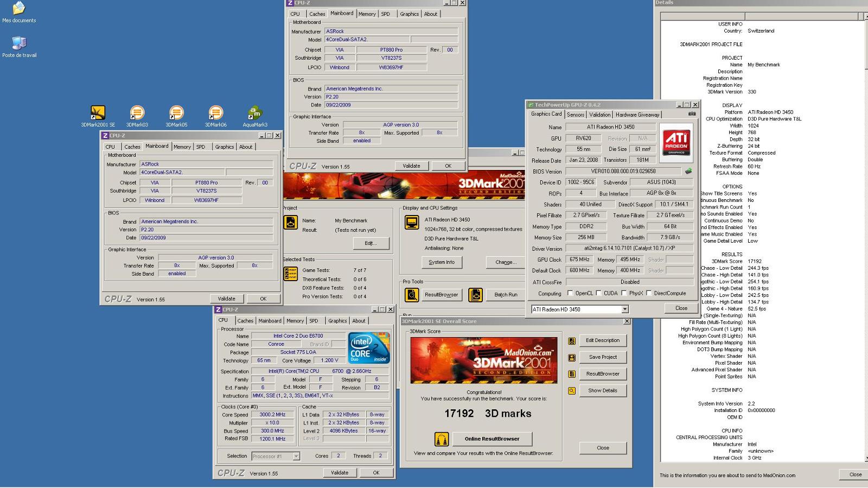Click the Show Details magnifier icon
868x488 pixels.
pos(572,391)
